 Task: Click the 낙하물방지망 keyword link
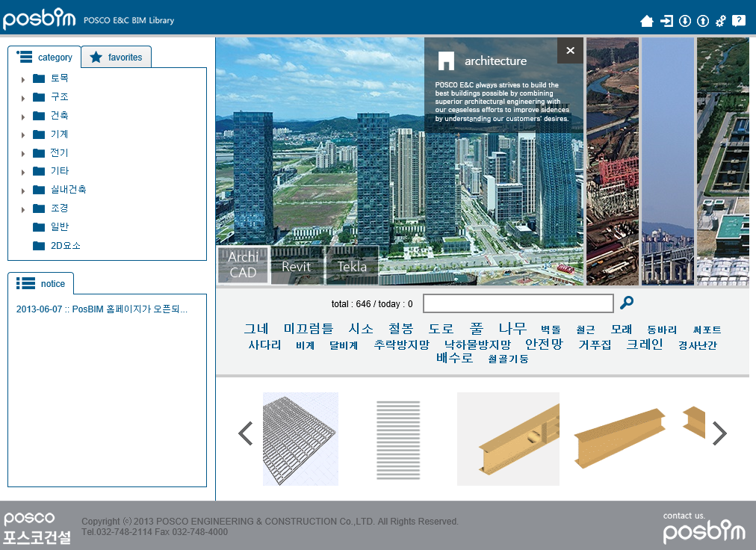477,345
